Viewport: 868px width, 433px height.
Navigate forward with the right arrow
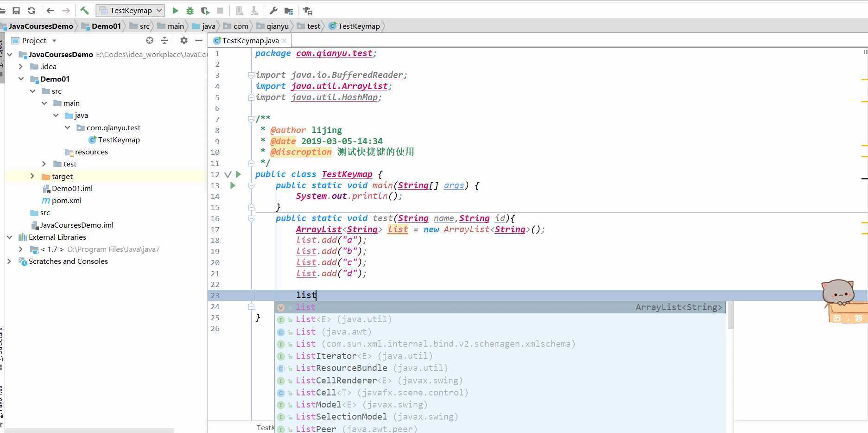66,10
